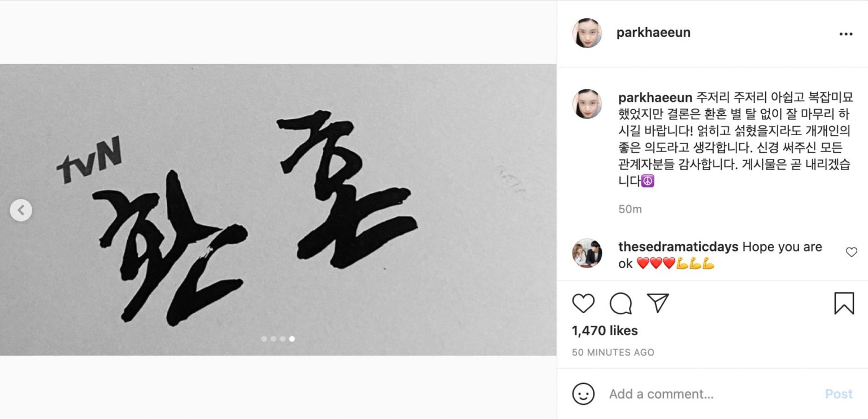Open thesedramaticdays profile link
Viewport: 868px width, 419px height.
coord(678,247)
